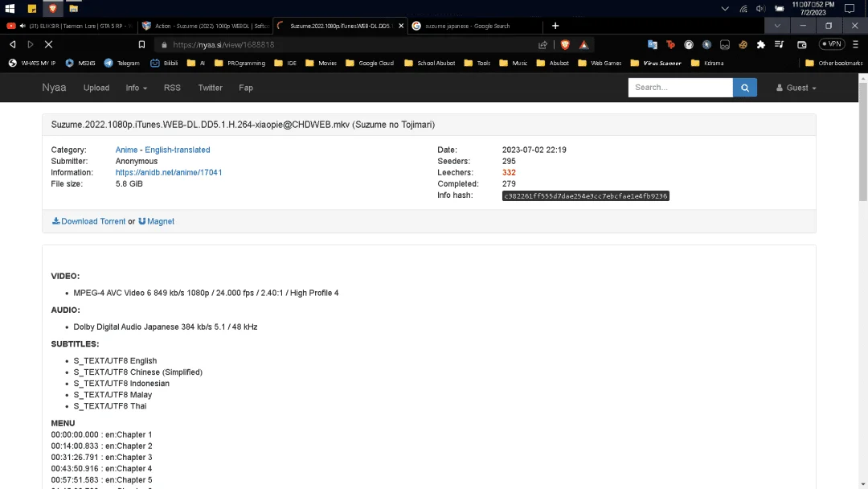
Task: Open the Windows notification center icon
Action: click(850, 8)
